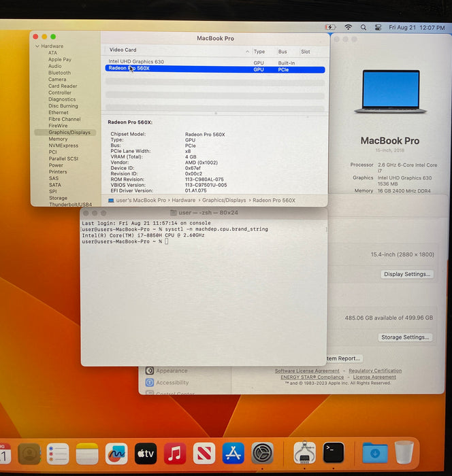Viewport: 452px width, 476px height.
Task: Click the battery charging status icon
Action: [x=330, y=27]
